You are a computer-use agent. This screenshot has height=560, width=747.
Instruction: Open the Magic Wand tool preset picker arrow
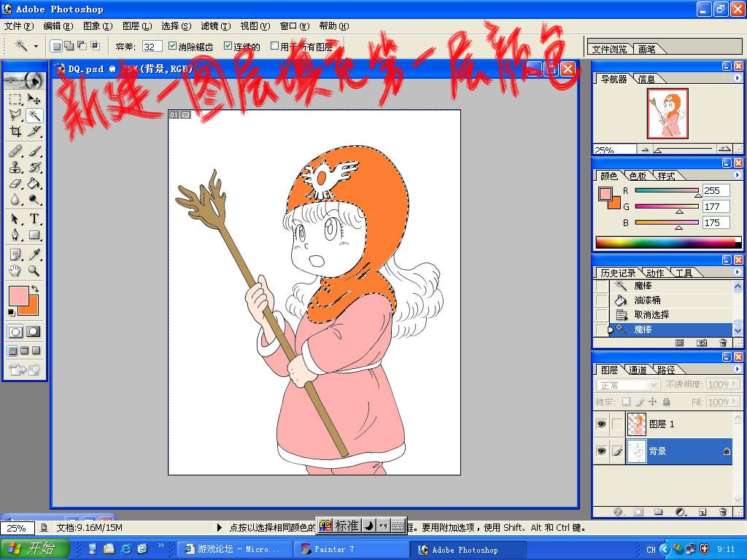36,46
